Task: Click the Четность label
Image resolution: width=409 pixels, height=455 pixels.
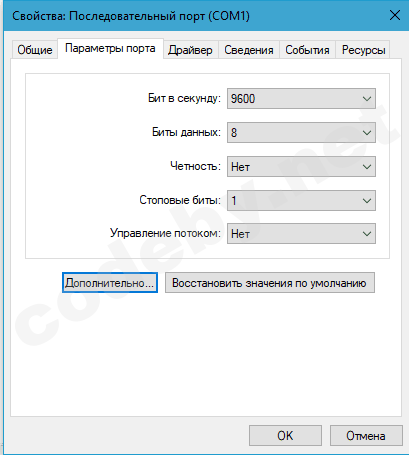Action: click(195, 166)
